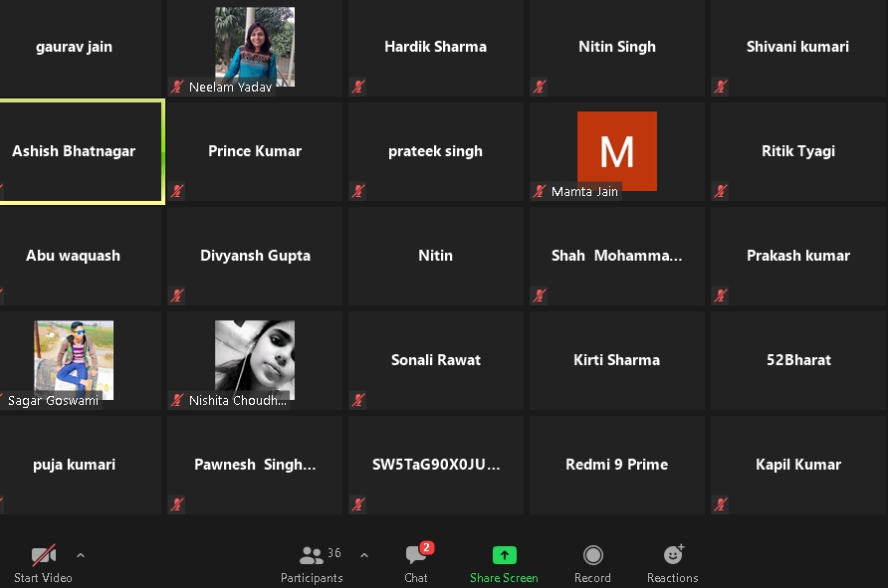This screenshot has width=888, height=588.
Task: Click muted mic icon on Mamta Jain tile
Action: click(x=540, y=191)
